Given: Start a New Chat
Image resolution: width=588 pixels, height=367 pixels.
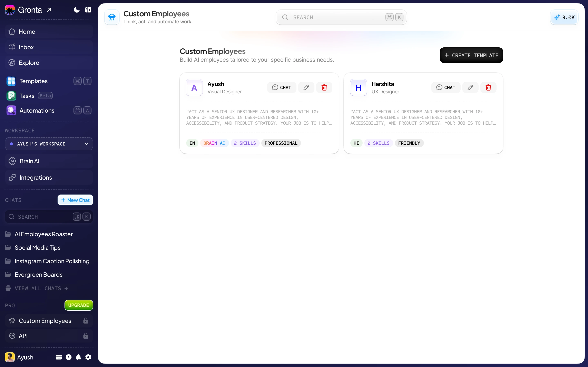Looking at the screenshot, I should point(75,200).
